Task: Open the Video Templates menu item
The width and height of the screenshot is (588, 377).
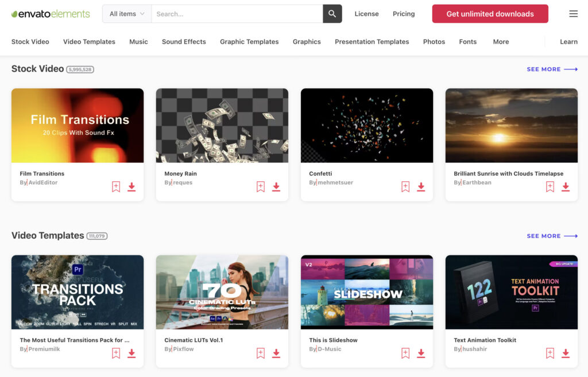Action: point(89,41)
